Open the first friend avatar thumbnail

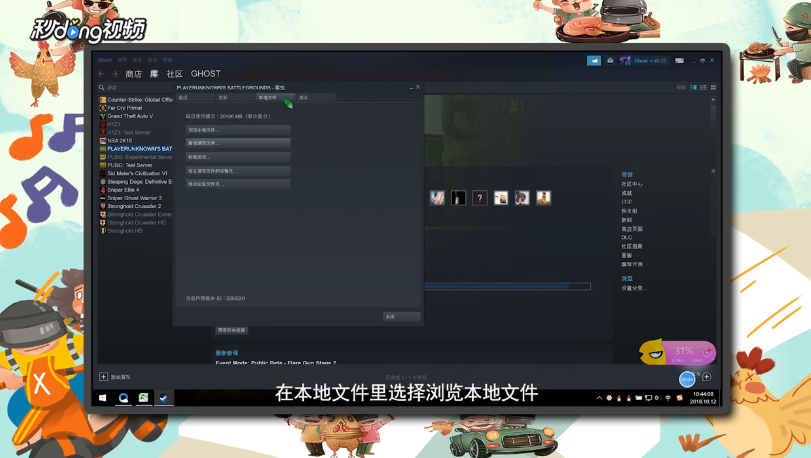[x=437, y=197]
